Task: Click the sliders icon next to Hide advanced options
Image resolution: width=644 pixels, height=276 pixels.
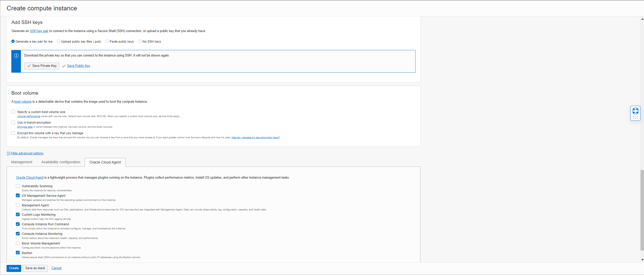Action: [8, 153]
